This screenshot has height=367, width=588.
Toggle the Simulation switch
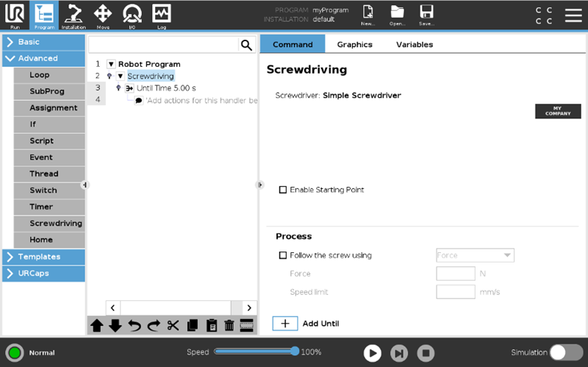tap(566, 352)
